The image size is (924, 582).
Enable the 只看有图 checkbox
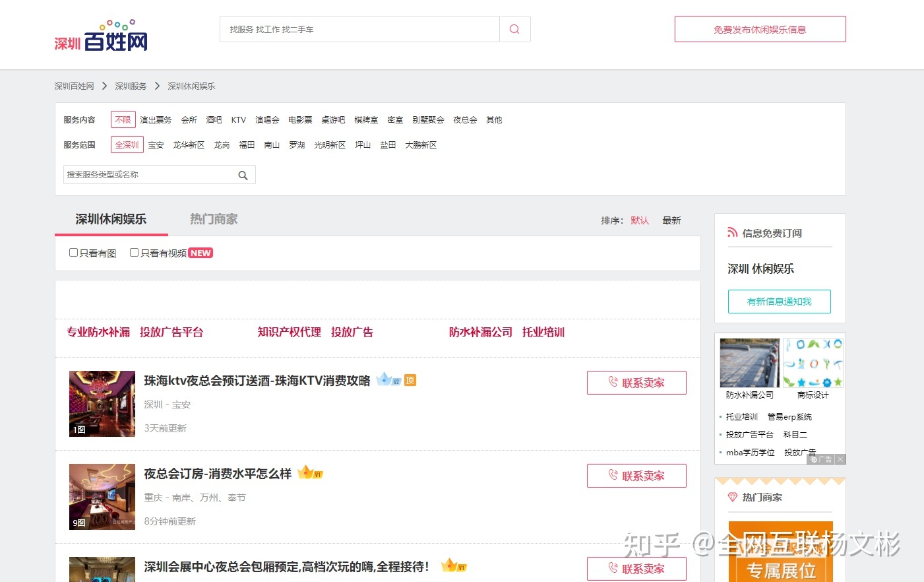(x=74, y=253)
